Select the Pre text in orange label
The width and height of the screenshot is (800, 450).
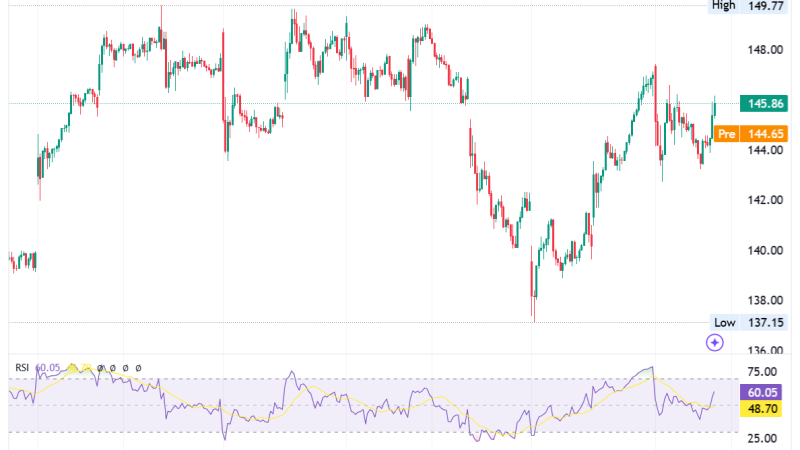click(x=727, y=134)
